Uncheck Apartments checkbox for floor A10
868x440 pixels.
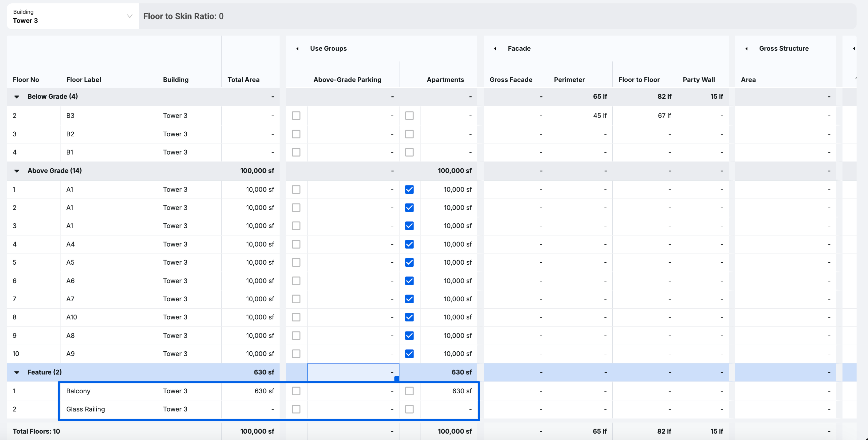[409, 317]
